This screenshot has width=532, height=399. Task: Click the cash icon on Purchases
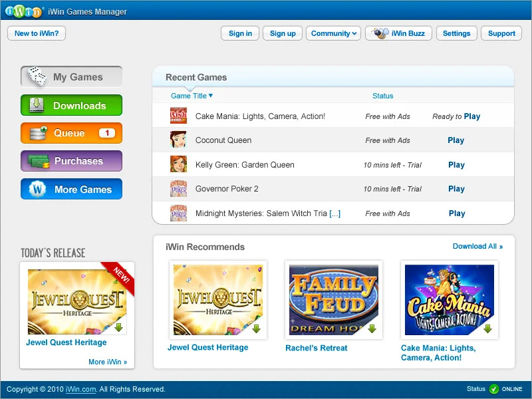(x=39, y=161)
